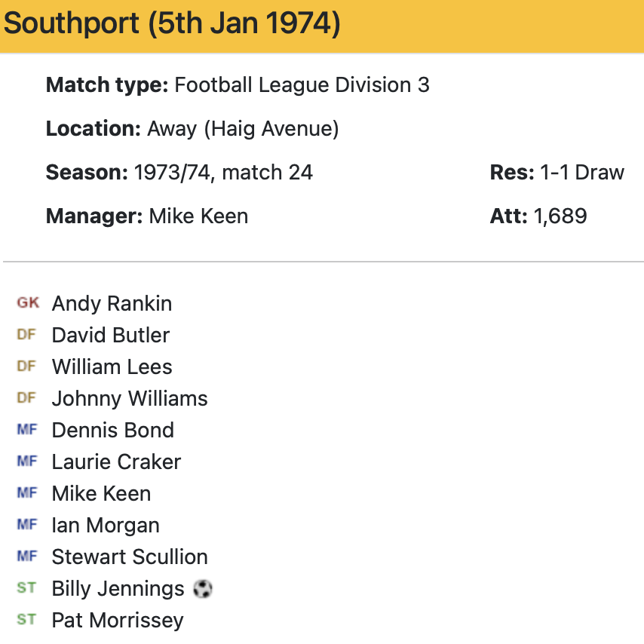Screen dimensions: 644x644
Task: Click the manager name Mike Keen
Action: tap(198, 216)
